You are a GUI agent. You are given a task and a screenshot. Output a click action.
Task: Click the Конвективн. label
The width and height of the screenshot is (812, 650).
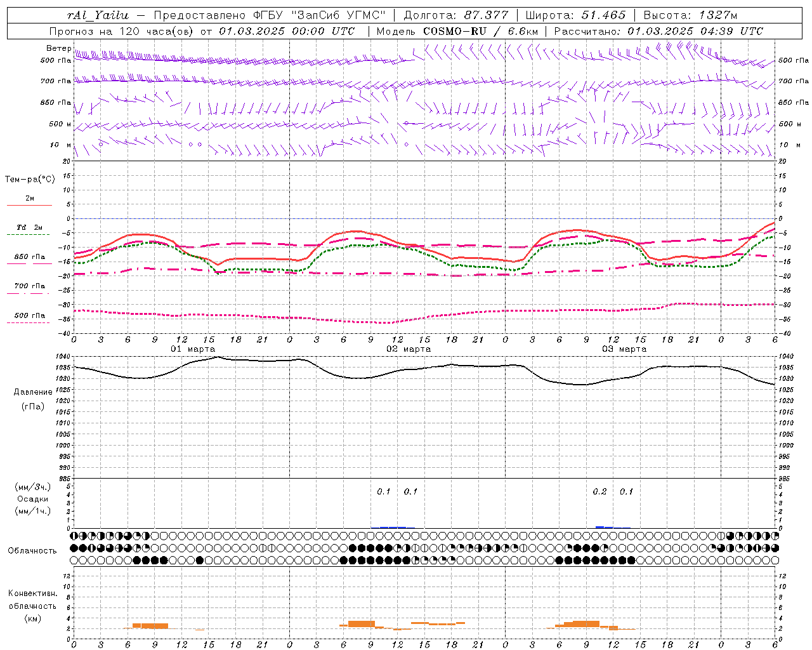(33, 594)
